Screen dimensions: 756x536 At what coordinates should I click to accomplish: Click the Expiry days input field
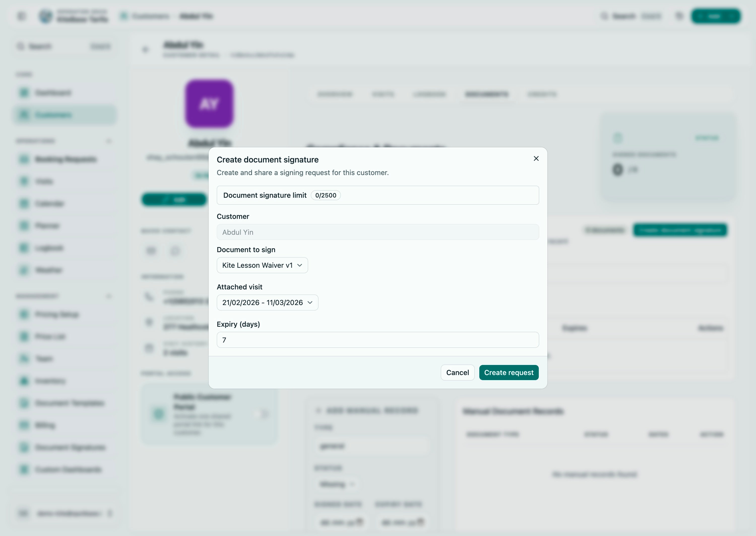coord(378,340)
